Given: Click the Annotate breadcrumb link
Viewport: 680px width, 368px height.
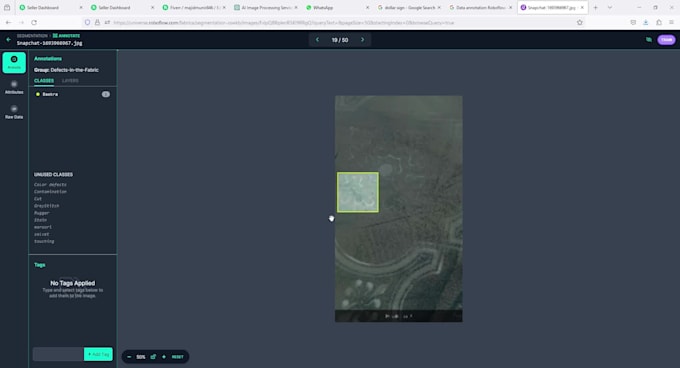Looking at the screenshot, I should (66, 36).
